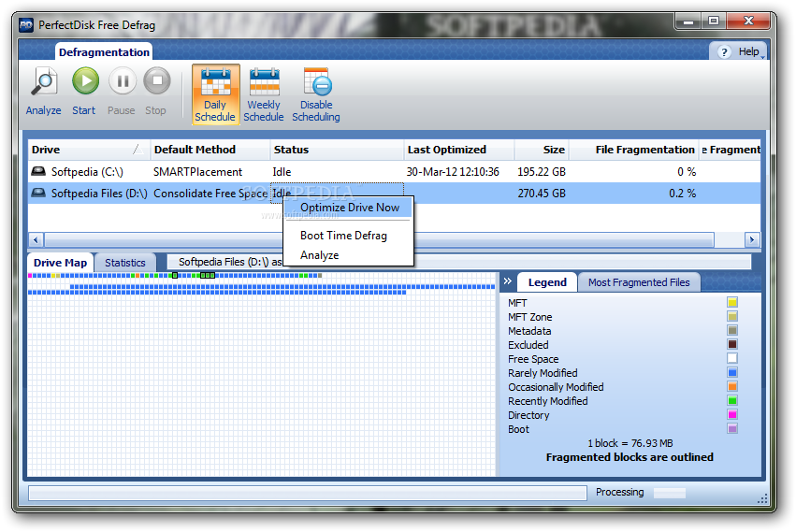
Task: Click the Directory magenta swatch
Action: click(732, 415)
